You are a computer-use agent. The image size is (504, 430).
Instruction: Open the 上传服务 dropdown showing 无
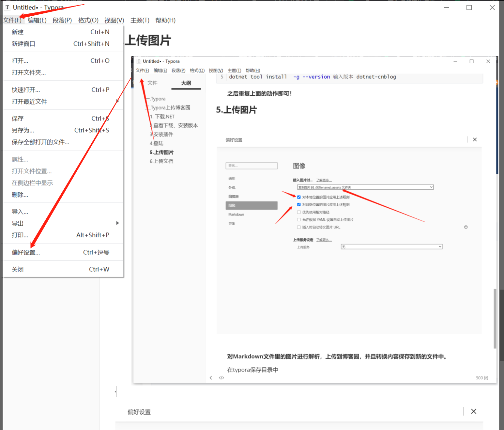(391, 247)
